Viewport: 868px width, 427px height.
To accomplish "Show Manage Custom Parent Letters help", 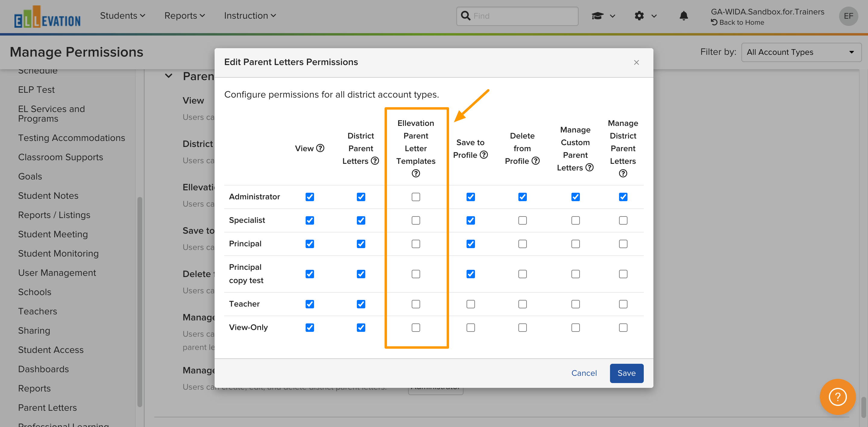I will click(x=589, y=167).
